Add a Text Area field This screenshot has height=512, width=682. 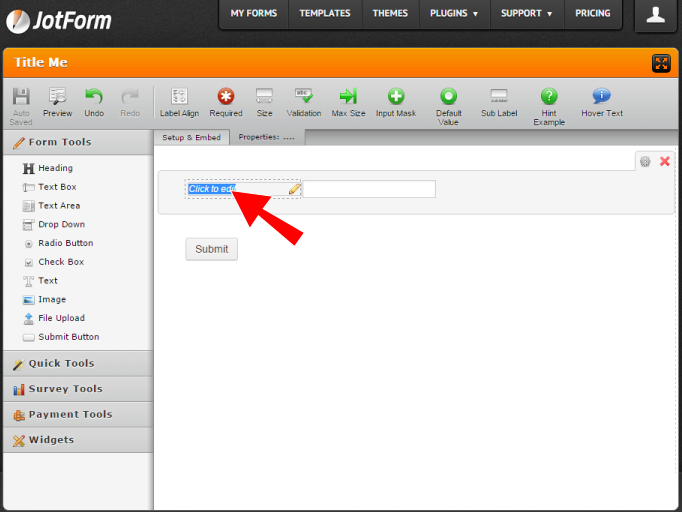[x=51, y=206]
